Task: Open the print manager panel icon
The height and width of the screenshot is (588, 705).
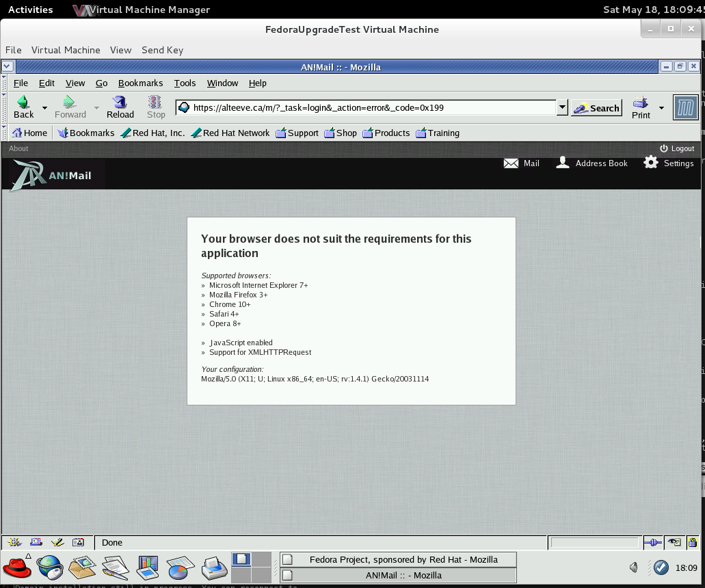Action: (214, 567)
